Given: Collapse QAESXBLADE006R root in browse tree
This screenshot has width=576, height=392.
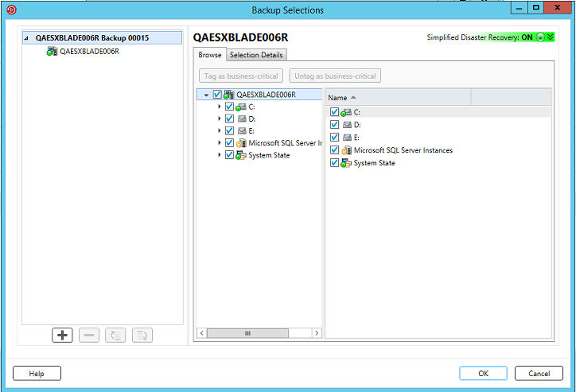Looking at the screenshot, I should pyautogui.click(x=206, y=95).
